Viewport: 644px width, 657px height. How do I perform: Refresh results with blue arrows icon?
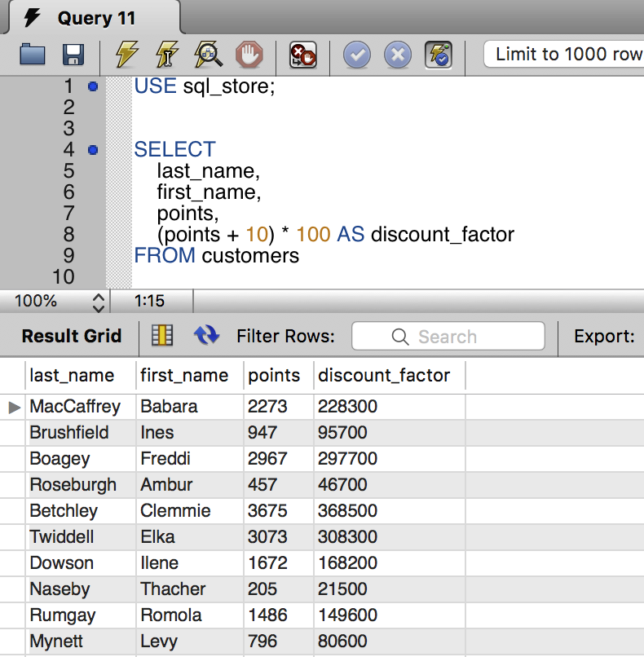pos(206,335)
